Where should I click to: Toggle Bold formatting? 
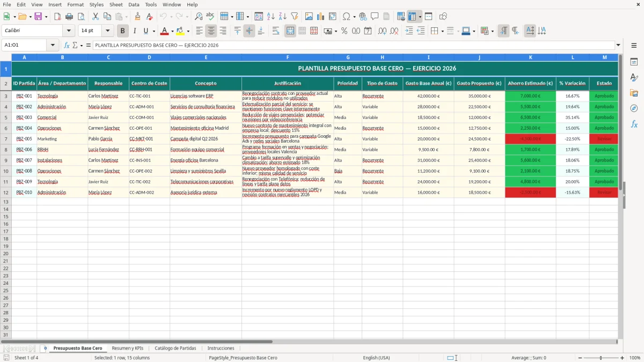point(122,31)
